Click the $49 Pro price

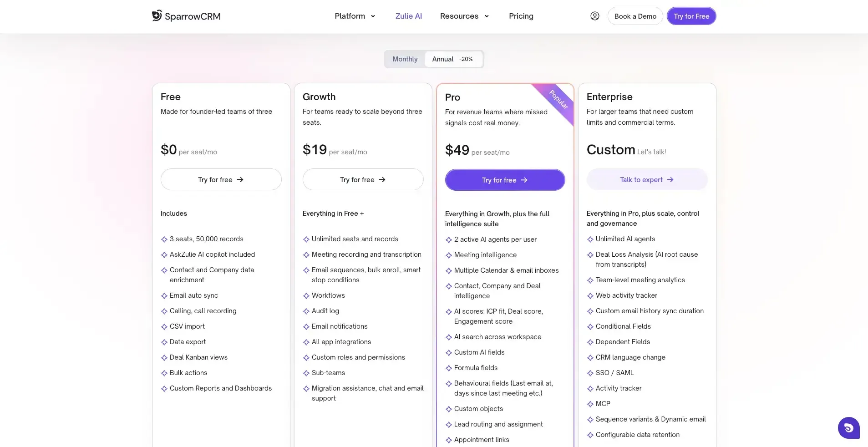[x=457, y=150]
